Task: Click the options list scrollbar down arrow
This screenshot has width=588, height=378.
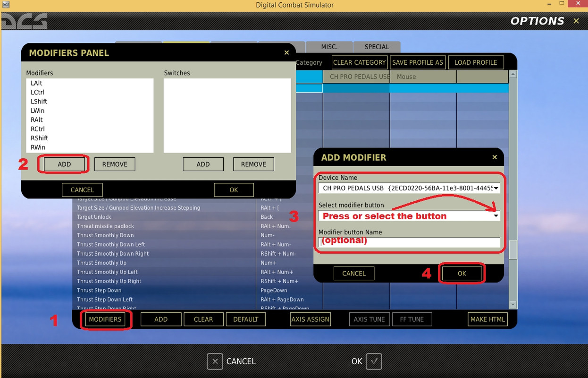Action: pyautogui.click(x=513, y=305)
